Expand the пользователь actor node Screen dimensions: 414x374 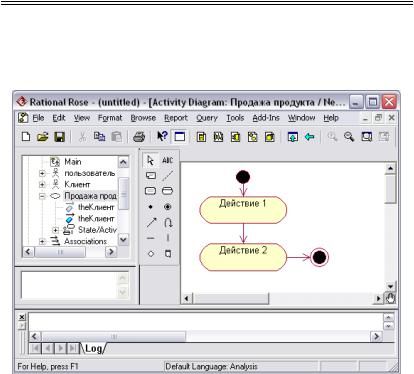(42, 173)
